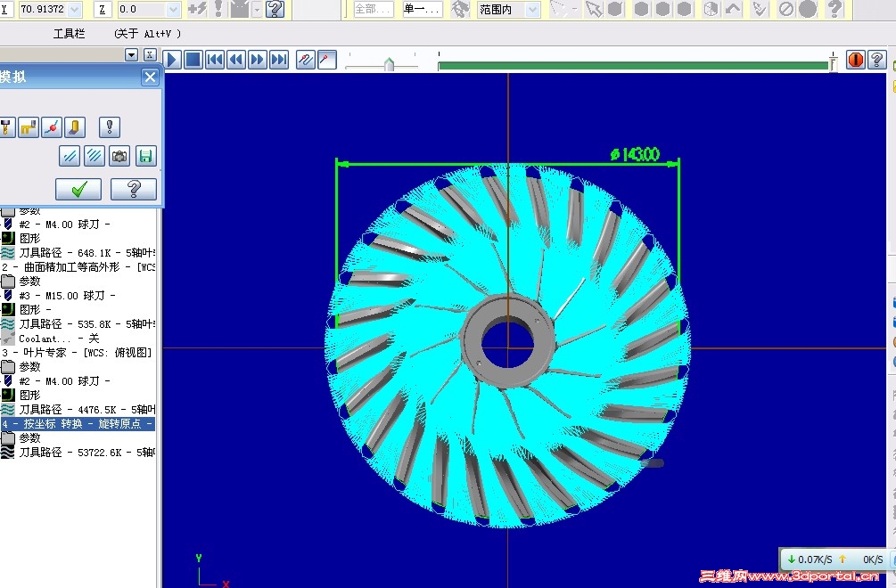Open the AutoCursor configuration exclamation icon
Screen dimensions: 896x588
[218, 9]
